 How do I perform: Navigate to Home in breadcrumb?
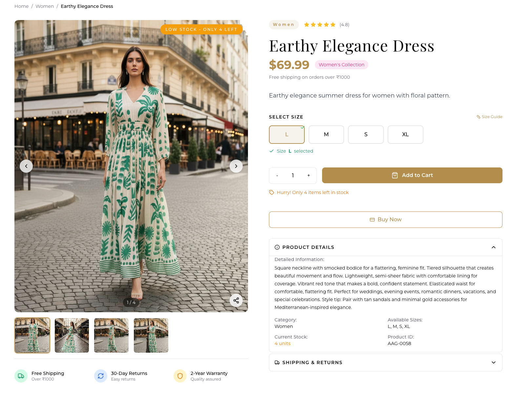click(21, 6)
